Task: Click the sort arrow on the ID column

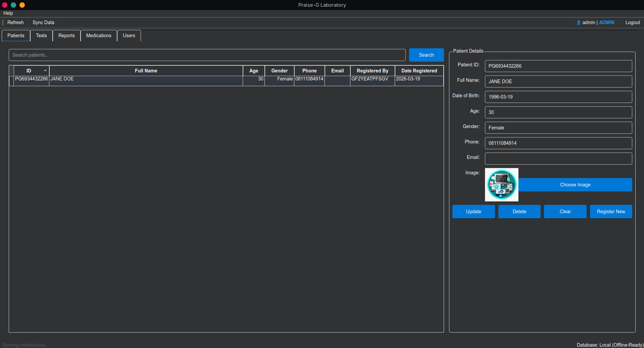Action: point(45,70)
